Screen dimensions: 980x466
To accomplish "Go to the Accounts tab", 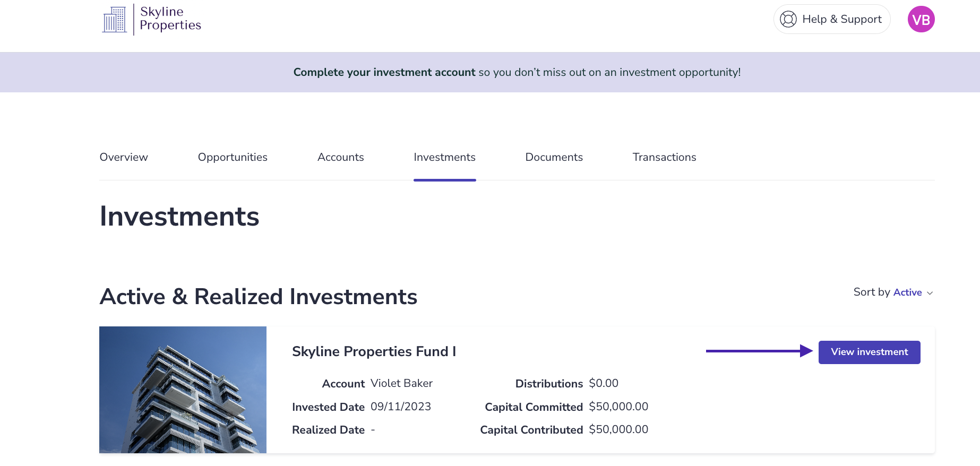I will (341, 157).
